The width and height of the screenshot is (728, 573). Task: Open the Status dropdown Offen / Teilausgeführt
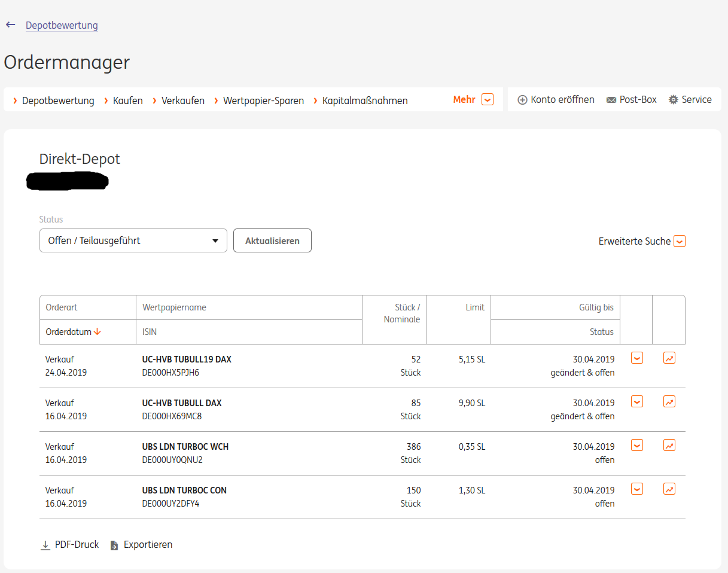coord(133,240)
